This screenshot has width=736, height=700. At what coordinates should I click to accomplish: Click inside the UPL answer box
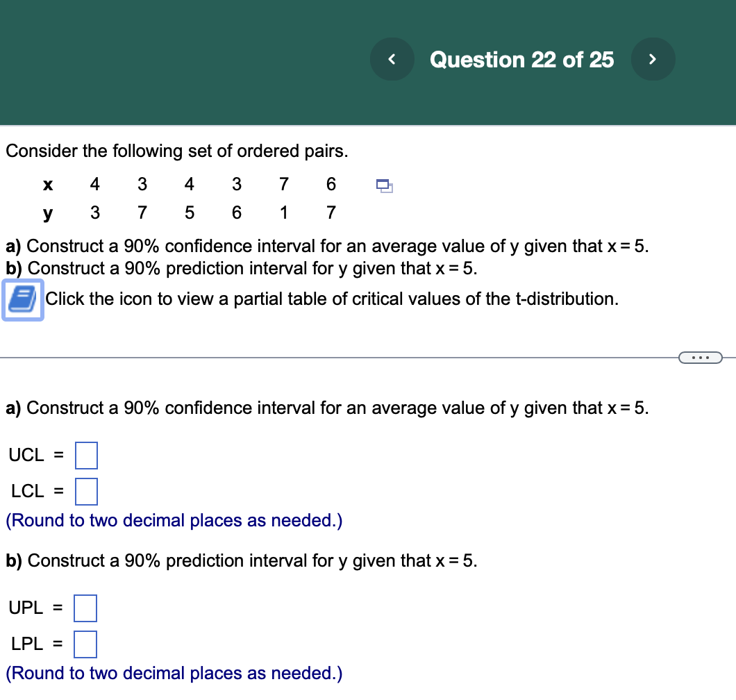point(85,608)
